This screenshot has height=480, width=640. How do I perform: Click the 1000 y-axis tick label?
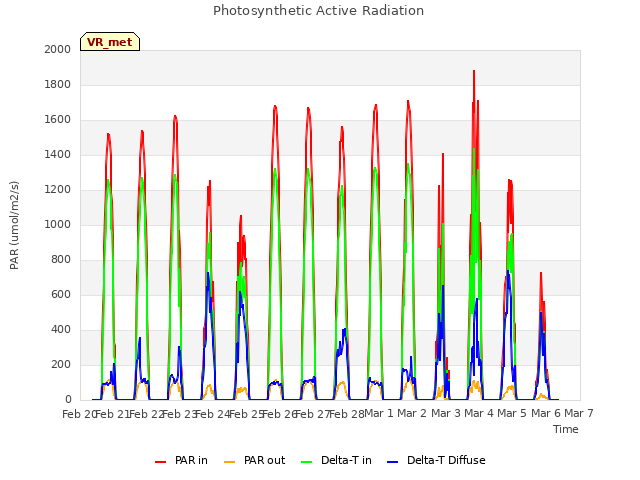[58, 224]
